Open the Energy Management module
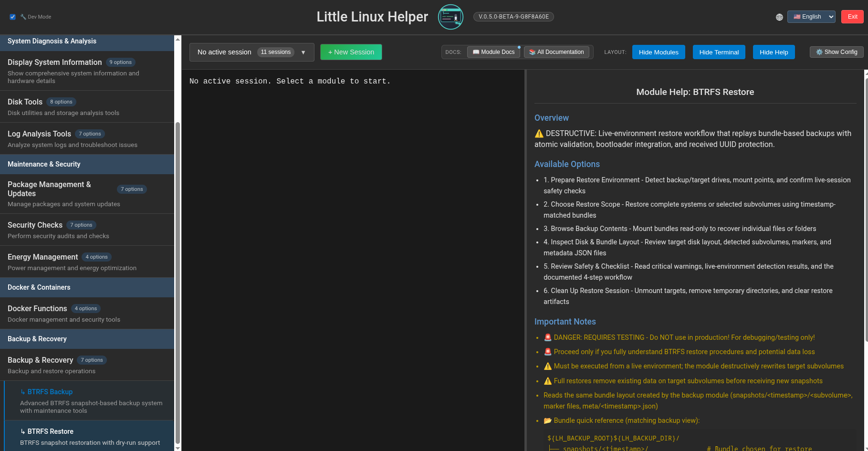868x451 pixels. (87, 262)
